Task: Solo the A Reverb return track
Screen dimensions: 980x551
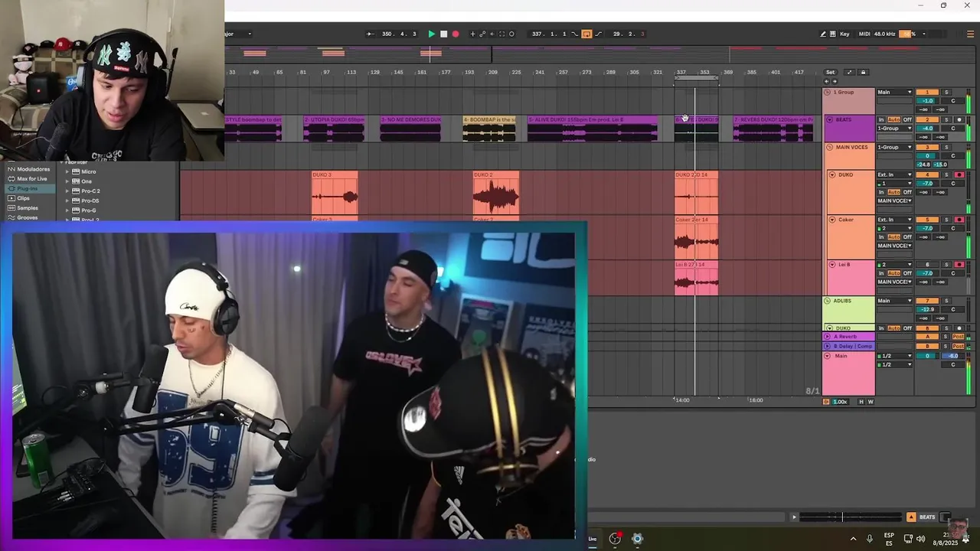Action: (x=946, y=337)
